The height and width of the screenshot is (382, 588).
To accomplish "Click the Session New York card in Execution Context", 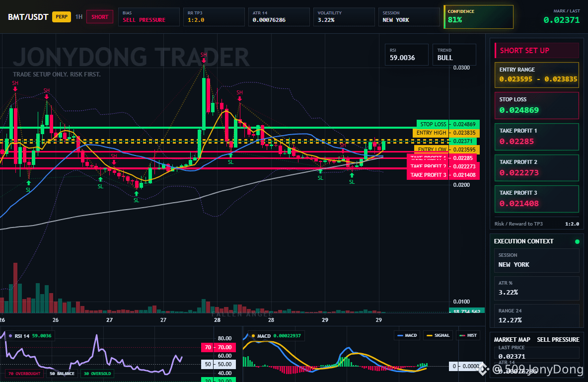I will pyautogui.click(x=537, y=260).
